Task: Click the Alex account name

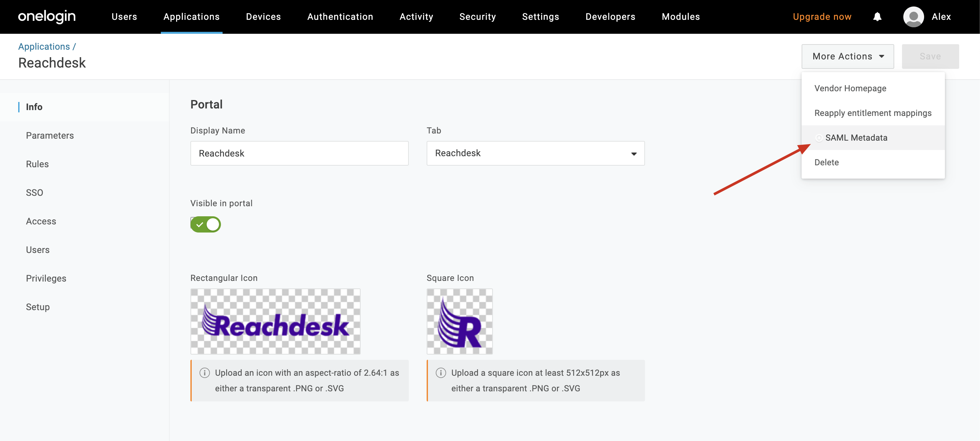Action: click(x=941, y=17)
